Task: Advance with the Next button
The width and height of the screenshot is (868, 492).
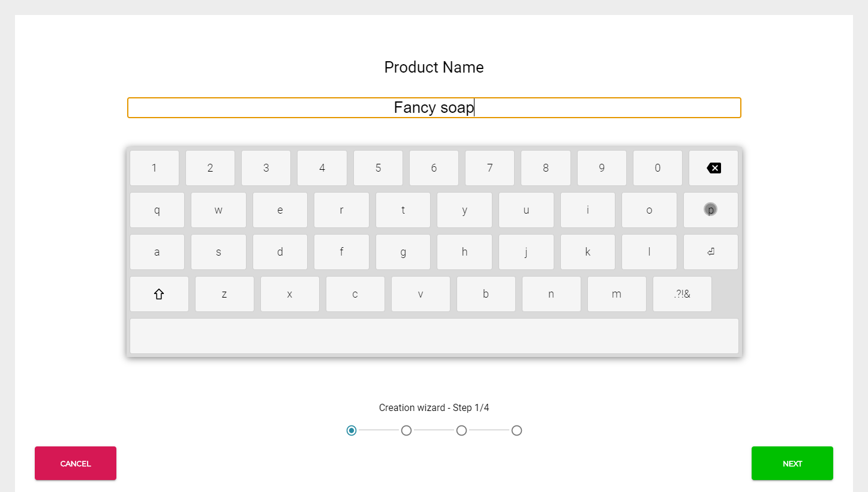Action: click(x=792, y=463)
